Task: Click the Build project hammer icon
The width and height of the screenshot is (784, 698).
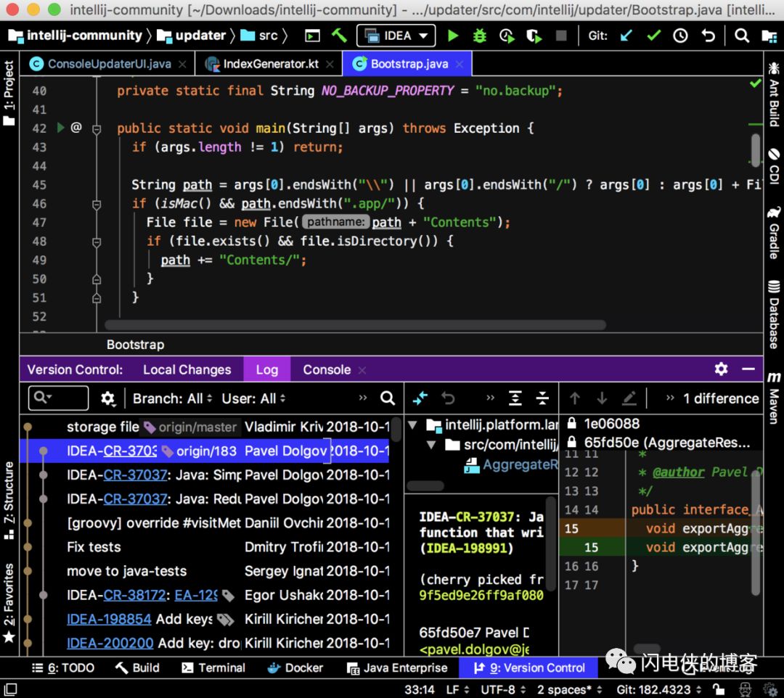Action: [x=339, y=36]
